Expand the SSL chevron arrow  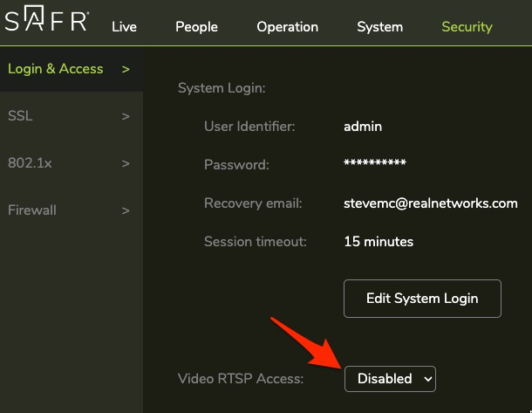126,116
